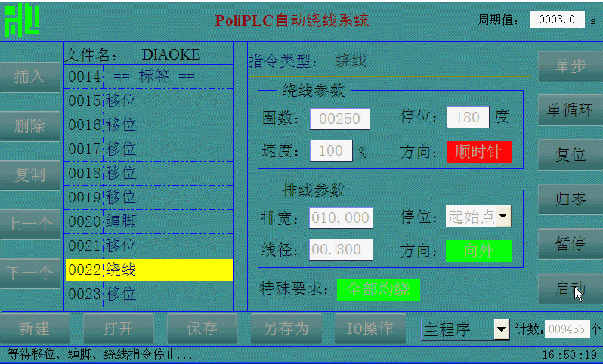The height and width of the screenshot is (364, 603).
Task: Click the 插入 insert button
Action: [30, 76]
